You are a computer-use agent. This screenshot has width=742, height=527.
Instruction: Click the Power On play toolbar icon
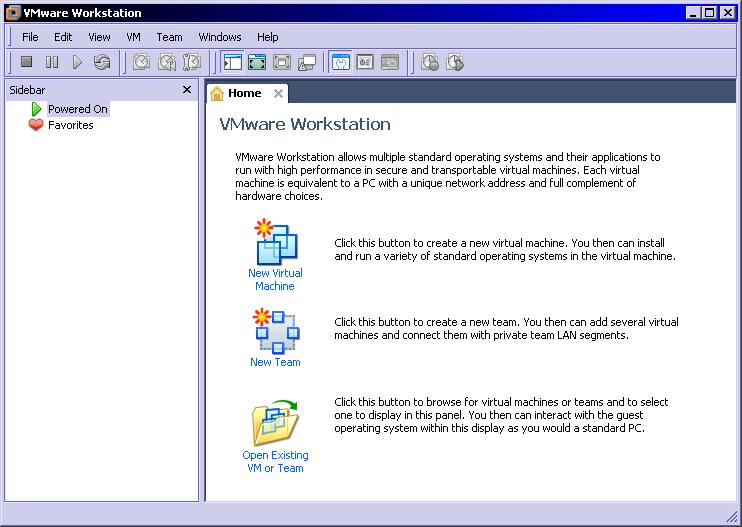point(77,62)
